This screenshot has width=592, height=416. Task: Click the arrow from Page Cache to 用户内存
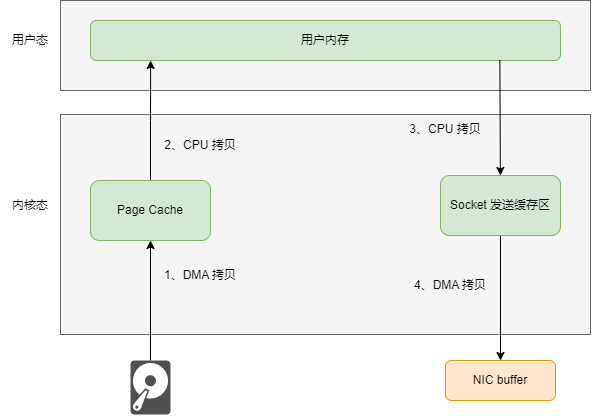coord(150,121)
